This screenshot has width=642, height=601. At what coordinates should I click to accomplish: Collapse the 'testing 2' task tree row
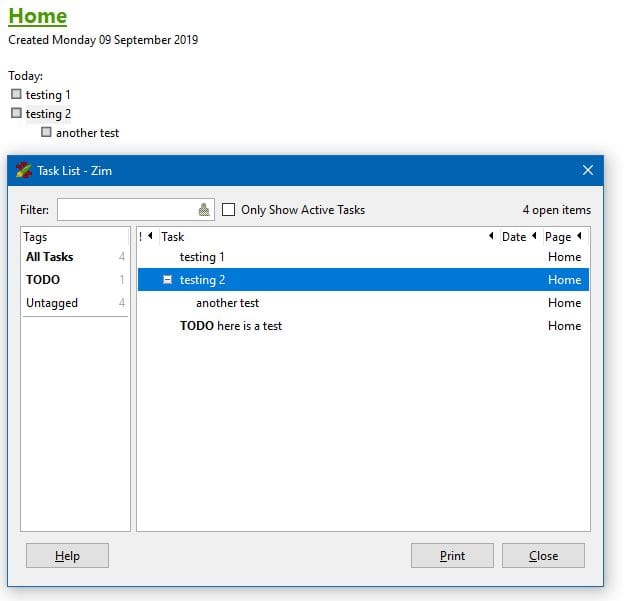pos(168,280)
